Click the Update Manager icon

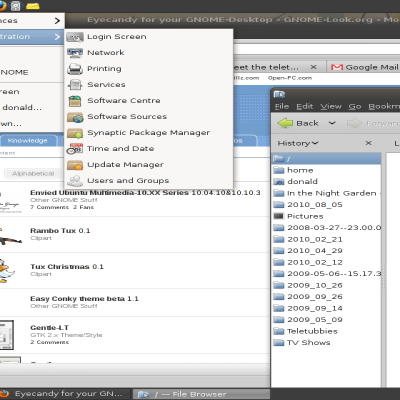coord(75,165)
